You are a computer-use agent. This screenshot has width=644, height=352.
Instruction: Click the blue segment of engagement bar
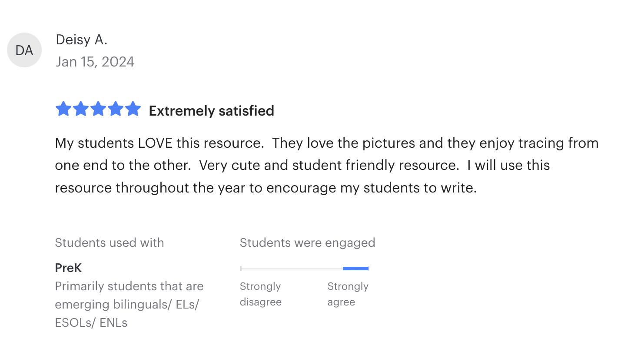pos(355,269)
